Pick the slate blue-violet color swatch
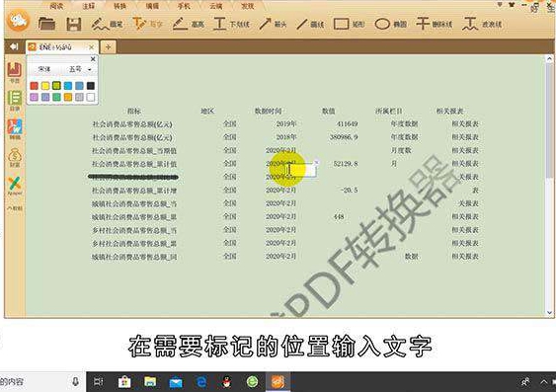 point(45,97)
